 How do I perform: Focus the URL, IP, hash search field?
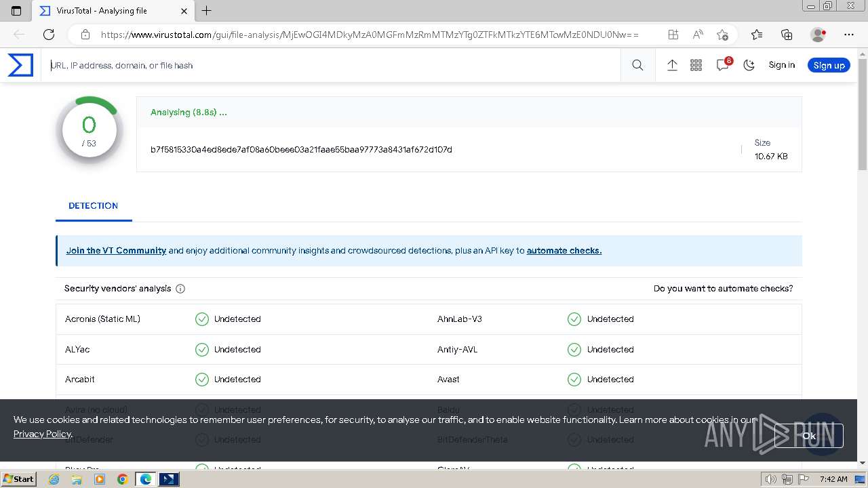pyautogui.click(x=332, y=65)
